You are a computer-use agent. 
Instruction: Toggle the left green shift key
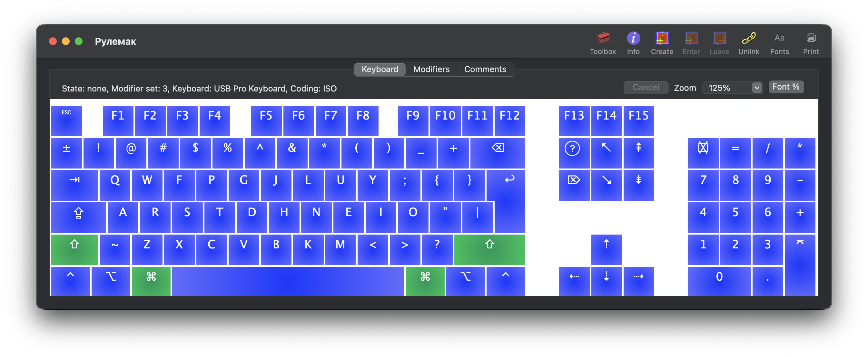coord(74,249)
